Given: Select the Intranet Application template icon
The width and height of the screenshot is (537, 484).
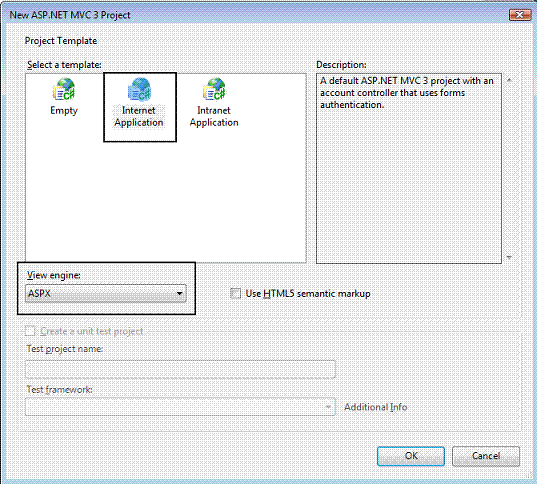Looking at the screenshot, I should [214, 89].
